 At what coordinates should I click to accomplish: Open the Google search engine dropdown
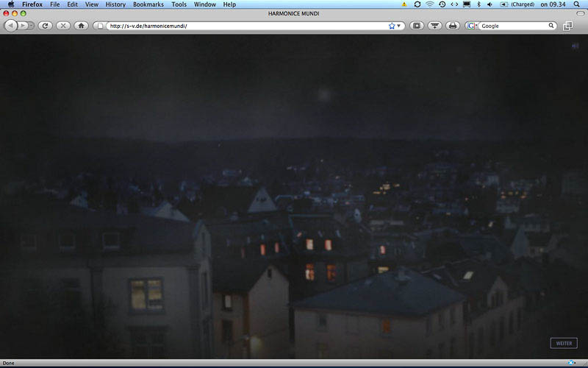472,26
